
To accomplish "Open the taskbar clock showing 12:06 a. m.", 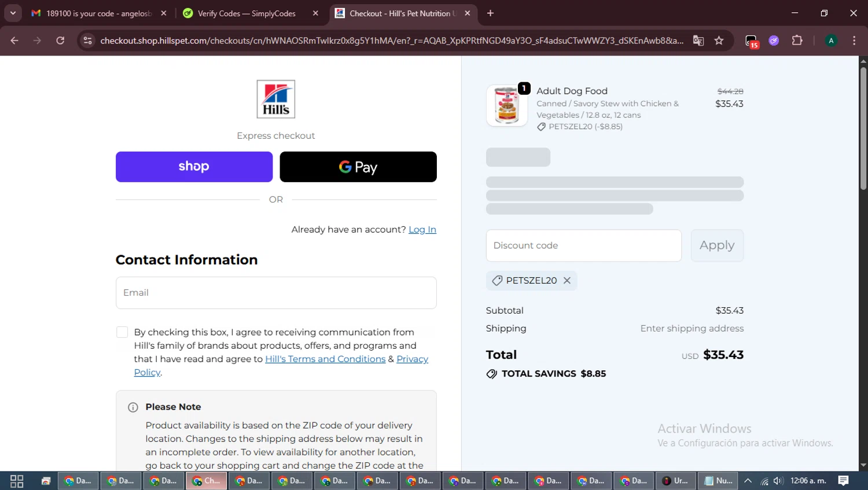I will pos(808,481).
